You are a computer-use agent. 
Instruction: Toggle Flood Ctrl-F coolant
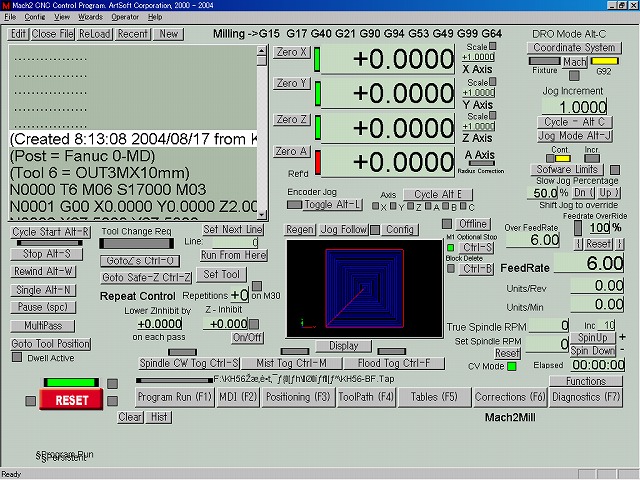[x=394, y=363]
